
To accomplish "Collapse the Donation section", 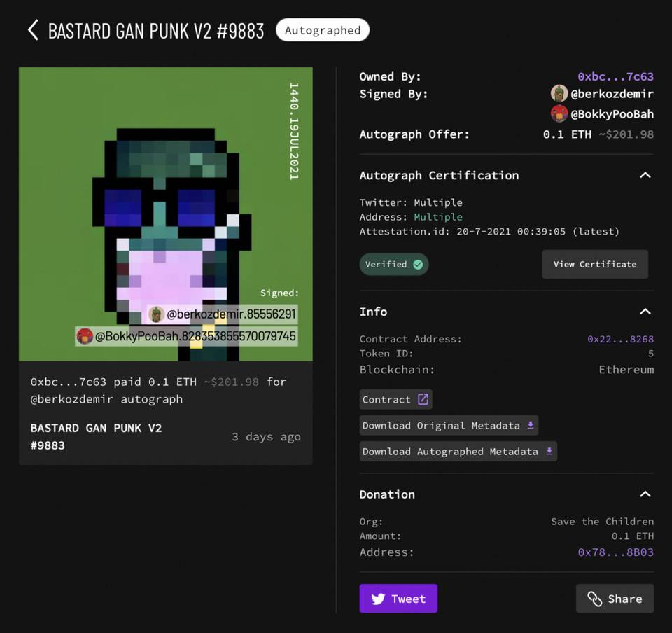I will [645, 494].
